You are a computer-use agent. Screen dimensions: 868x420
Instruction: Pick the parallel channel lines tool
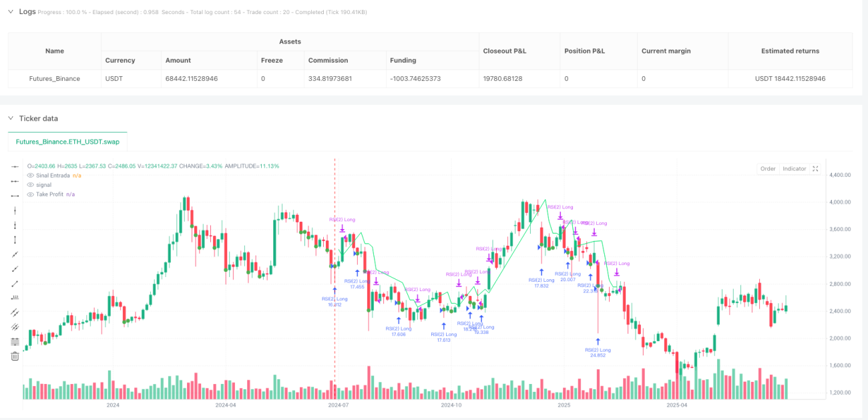[15, 312]
